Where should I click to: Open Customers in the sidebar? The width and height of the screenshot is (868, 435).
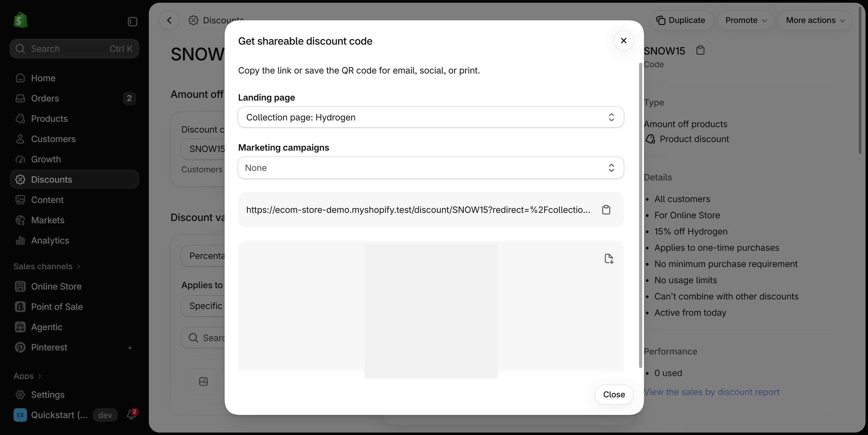point(74,139)
